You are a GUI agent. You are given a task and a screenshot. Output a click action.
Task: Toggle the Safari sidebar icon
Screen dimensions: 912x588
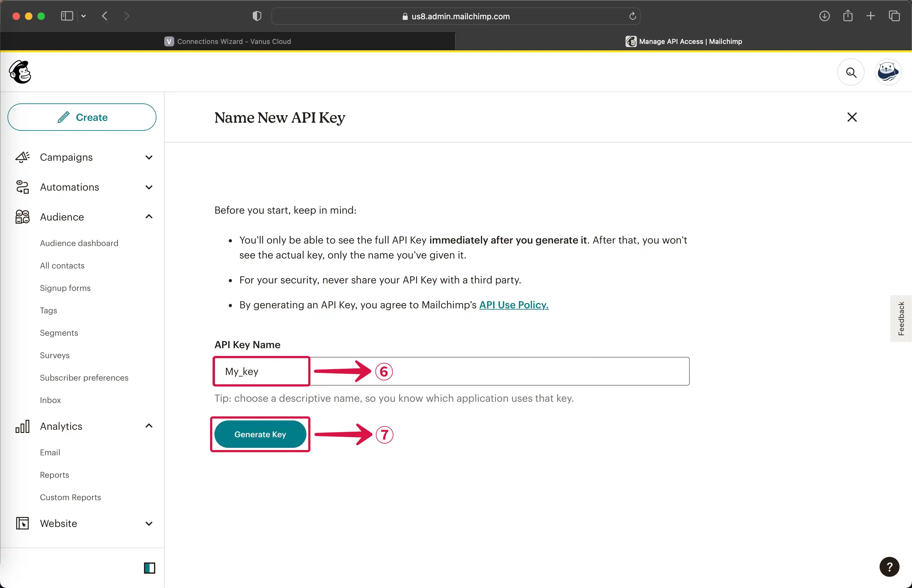(67, 16)
